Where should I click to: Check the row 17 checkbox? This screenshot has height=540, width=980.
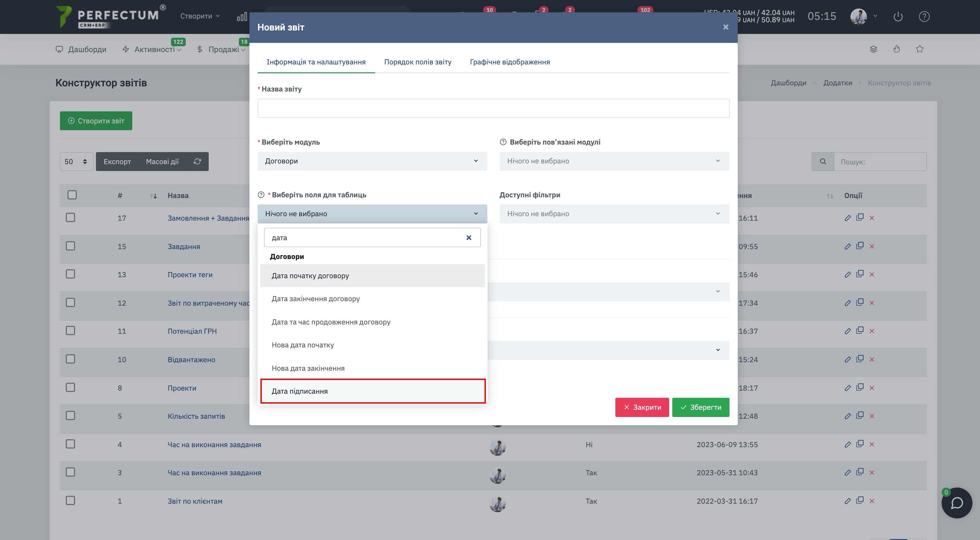click(70, 218)
